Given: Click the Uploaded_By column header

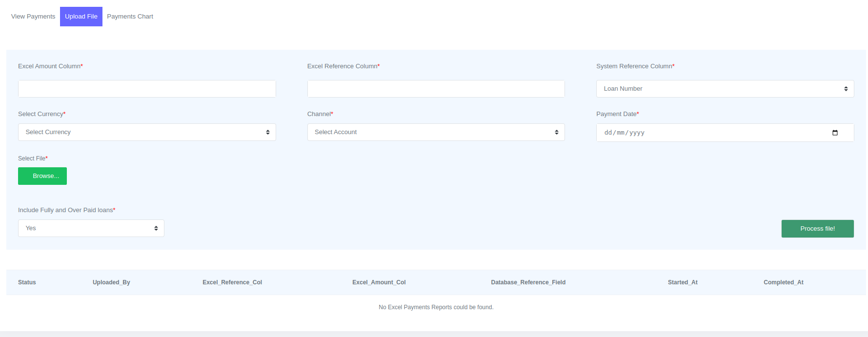Looking at the screenshot, I should pyautogui.click(x=111, y=282).
